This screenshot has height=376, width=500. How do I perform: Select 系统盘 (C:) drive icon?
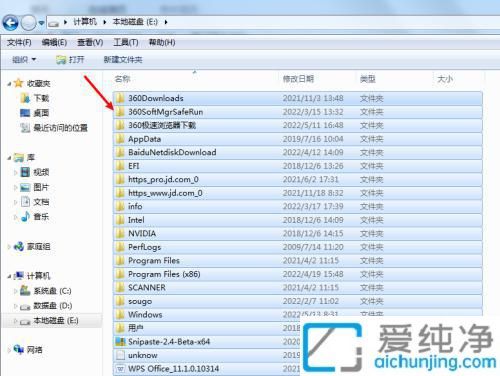(x=25, y=290)
